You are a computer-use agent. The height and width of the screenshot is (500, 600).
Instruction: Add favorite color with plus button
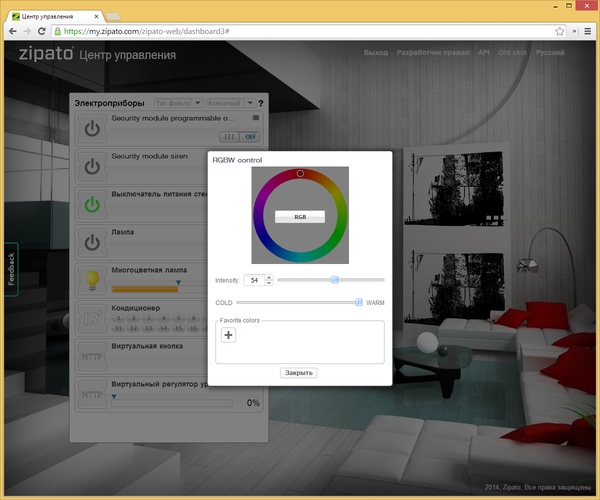[x=228, y=335]
